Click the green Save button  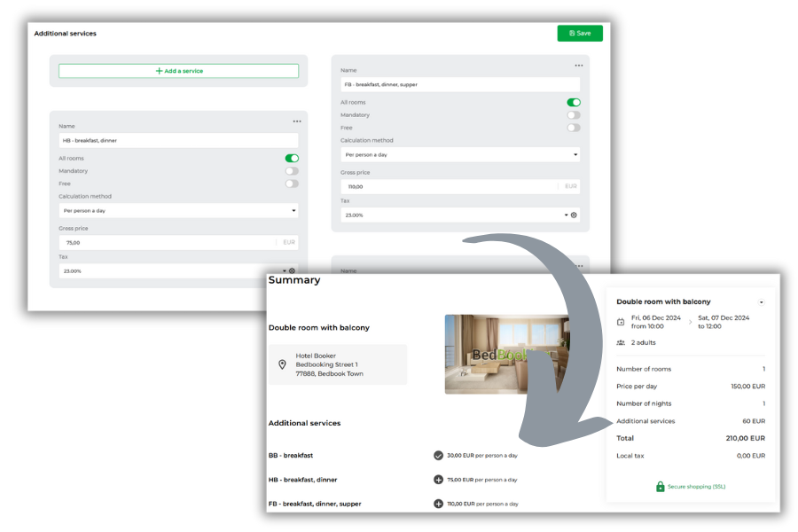point(580,33)
